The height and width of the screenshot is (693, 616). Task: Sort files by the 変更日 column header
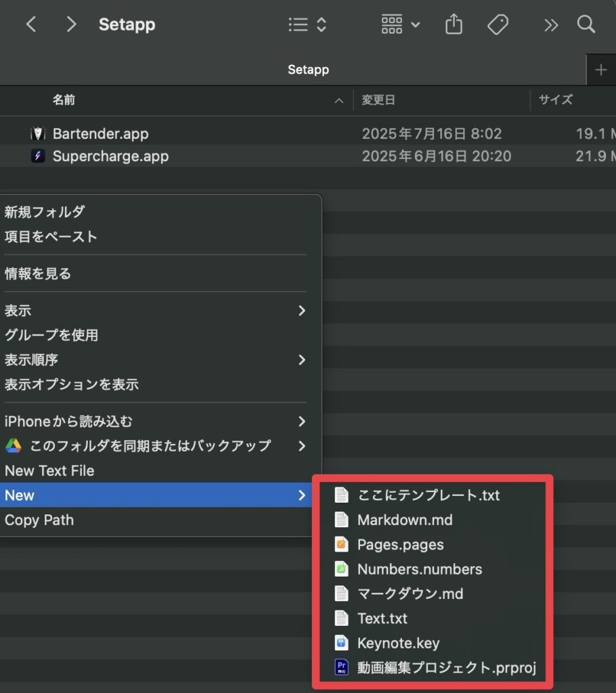pos(378,100)
